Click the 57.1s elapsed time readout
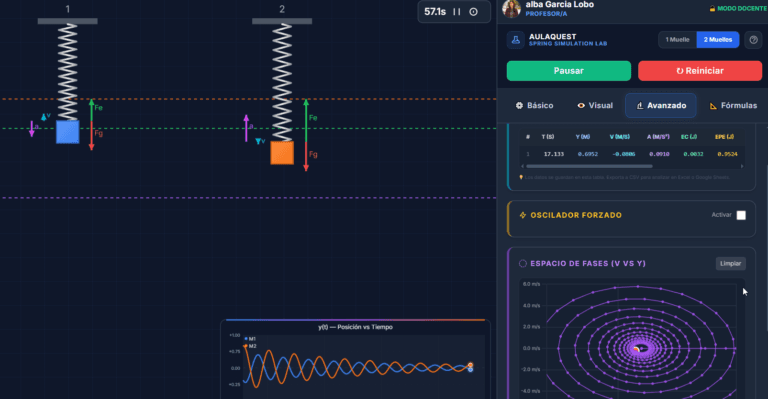The image size is (768, 399). 435,12
